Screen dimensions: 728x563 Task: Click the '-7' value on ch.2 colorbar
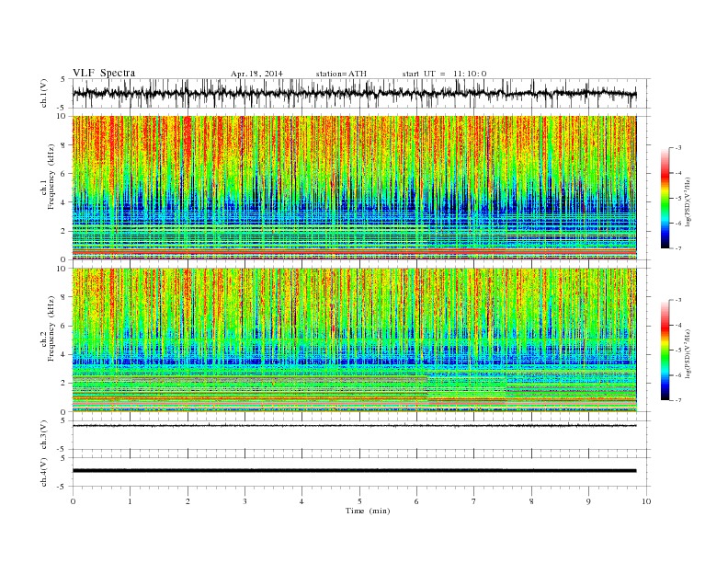[x=677, y=400]
